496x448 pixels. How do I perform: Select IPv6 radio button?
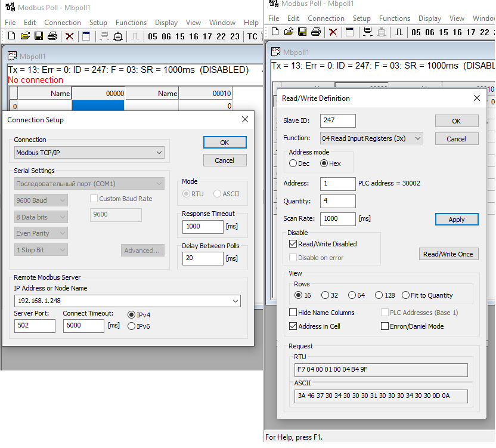tap(131, 326)
